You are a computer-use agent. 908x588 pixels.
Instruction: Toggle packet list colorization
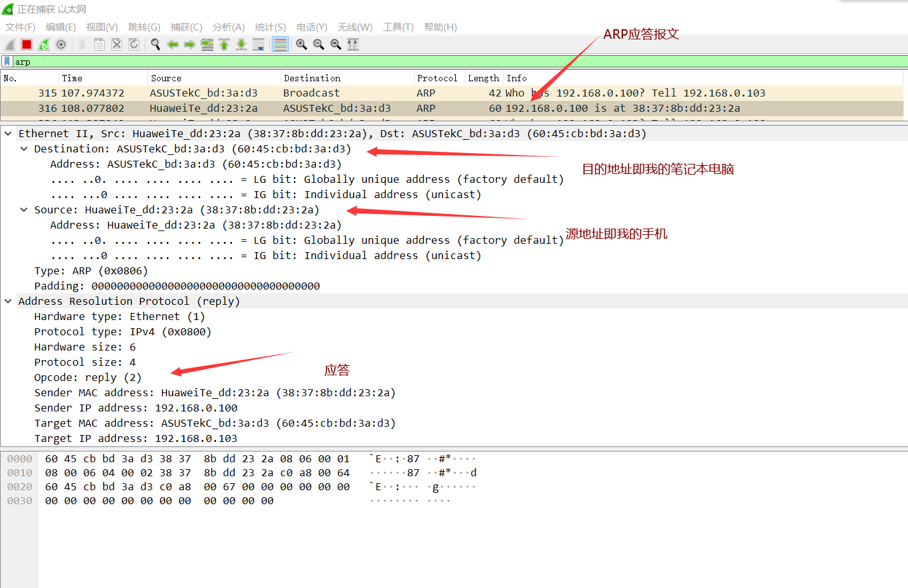coord(280,44)
